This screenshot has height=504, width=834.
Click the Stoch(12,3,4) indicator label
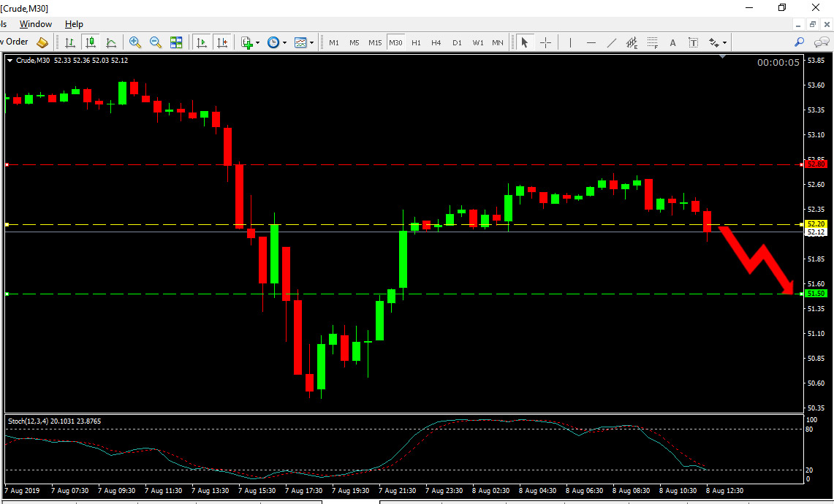click(x=54, y=421)
